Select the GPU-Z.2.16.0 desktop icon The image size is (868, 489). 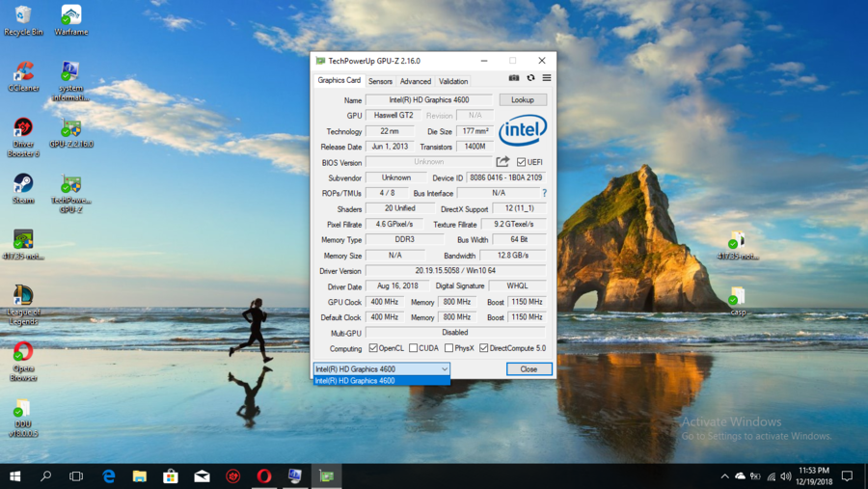[x=70, y=133]
